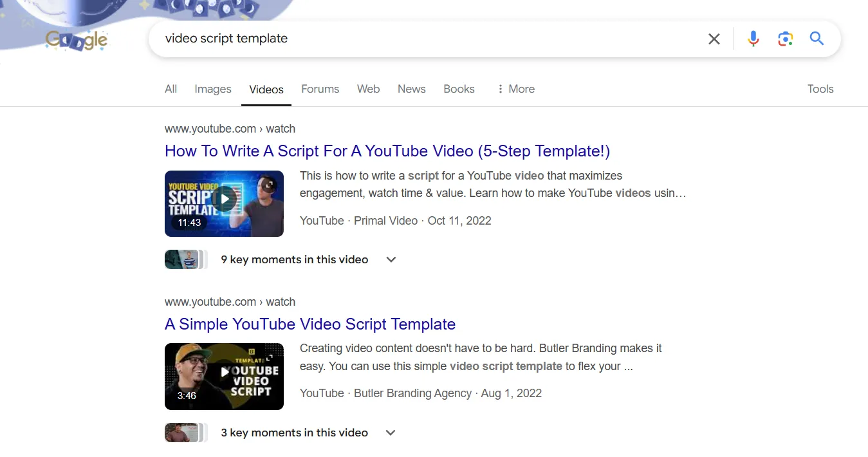Expand 3 key moments in this video
This screenshot has width=868, height=457.
390,433
